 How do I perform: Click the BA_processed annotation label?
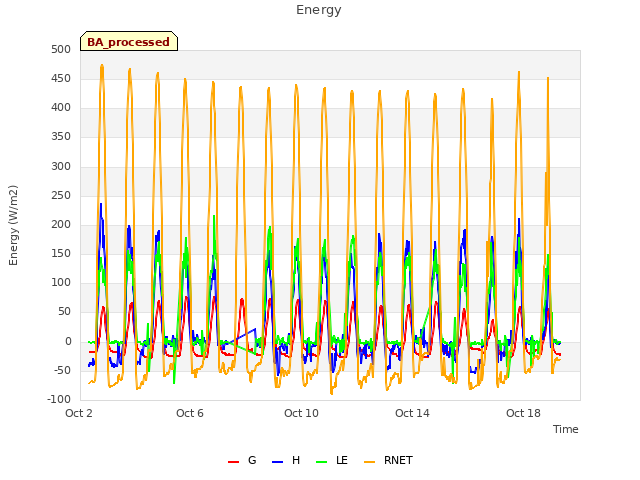pos(129,42)
